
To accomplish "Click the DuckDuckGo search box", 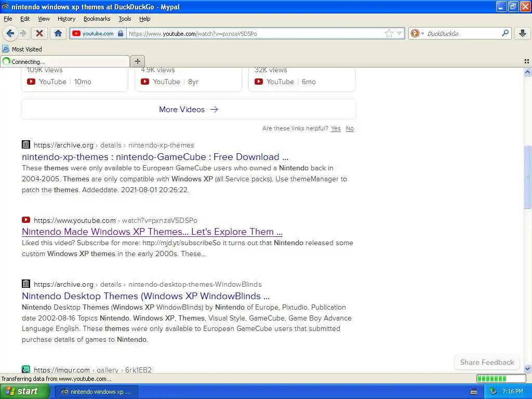I will [463, 34].
